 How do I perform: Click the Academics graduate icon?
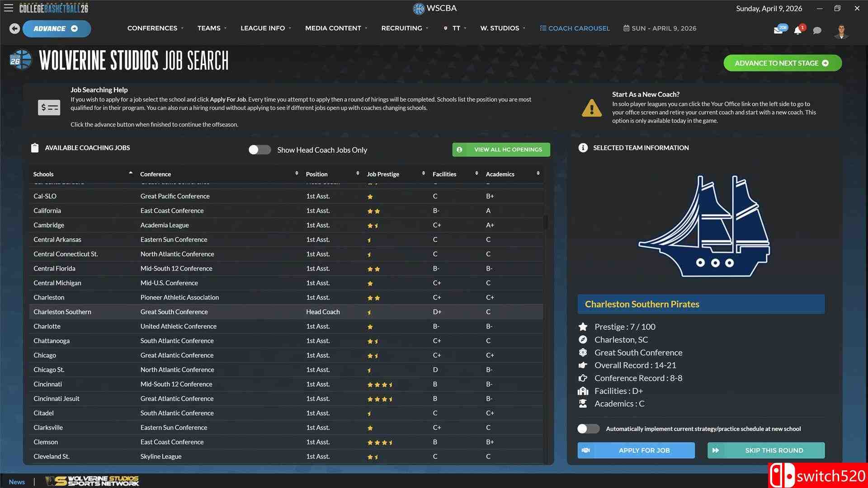(x=583, y=404)
